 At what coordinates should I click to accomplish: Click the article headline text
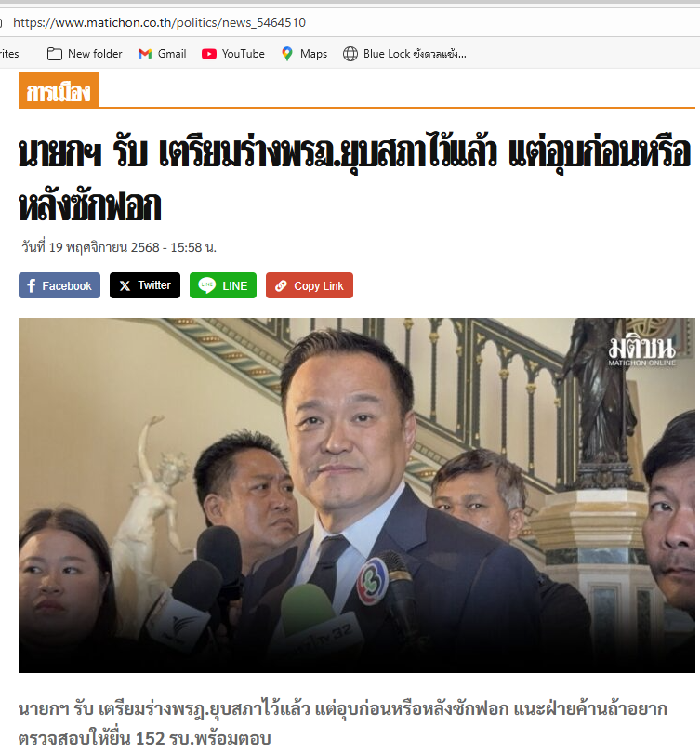354,179
